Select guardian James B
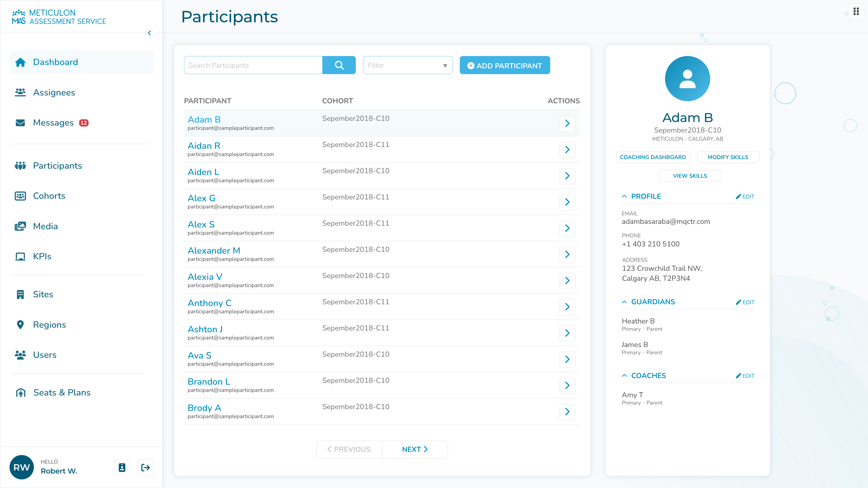 click(x=635, y=345)
